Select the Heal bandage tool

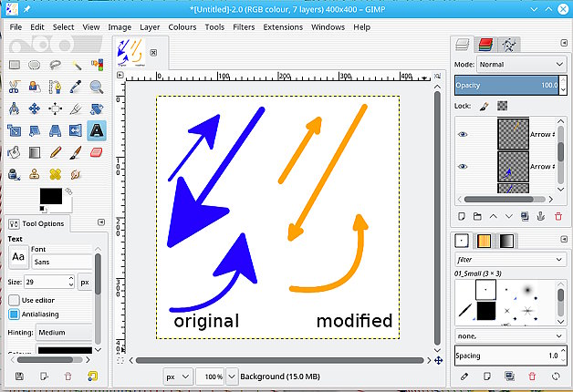[x=55, y=174]
